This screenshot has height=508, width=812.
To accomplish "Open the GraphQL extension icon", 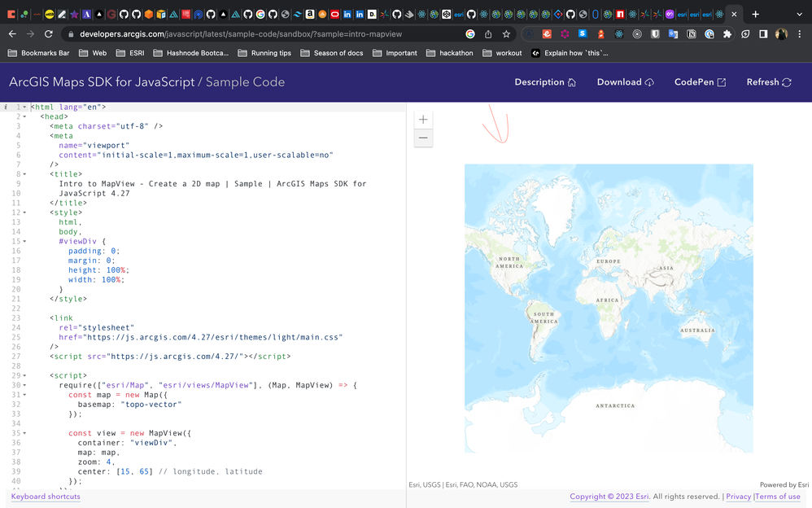I will pyautogui.click(x=565, y=33).
